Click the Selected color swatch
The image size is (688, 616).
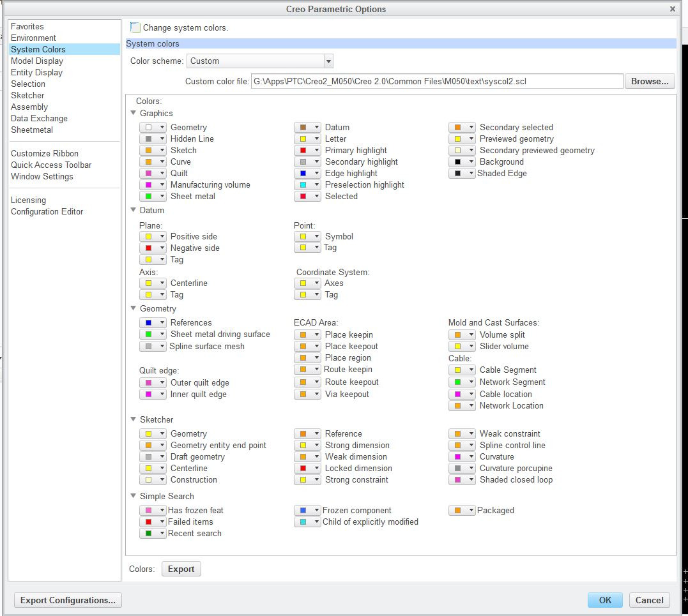[303, 197]
